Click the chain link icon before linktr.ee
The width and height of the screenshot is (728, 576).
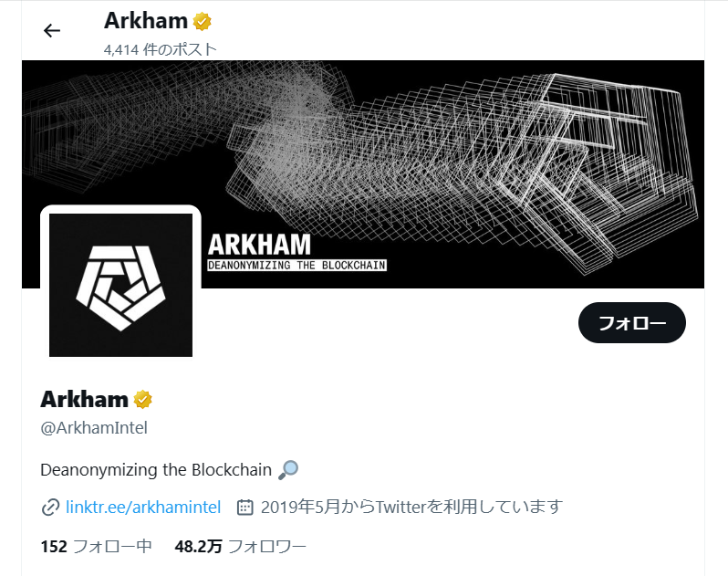pyautogui.click(x=50, y=508)
